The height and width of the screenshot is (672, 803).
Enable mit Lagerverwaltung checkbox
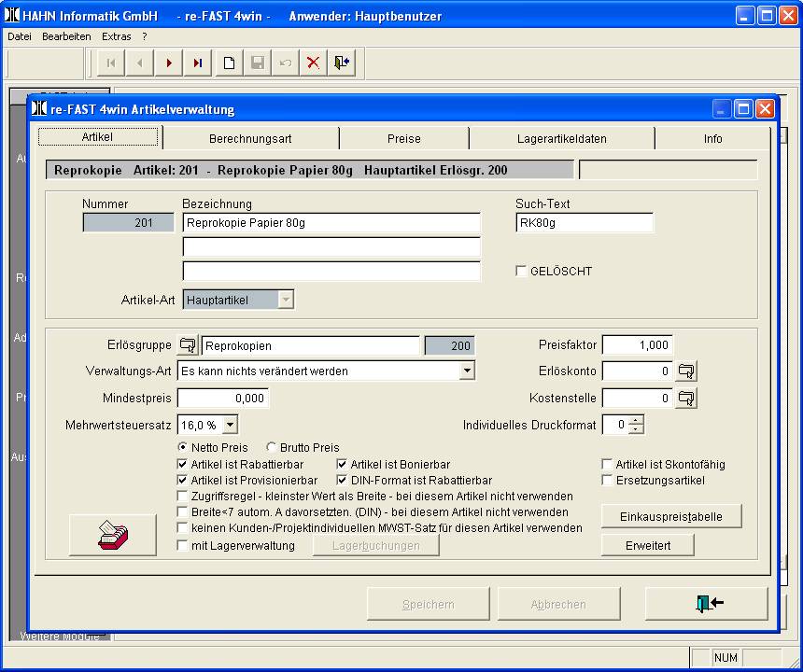[182, 546]
